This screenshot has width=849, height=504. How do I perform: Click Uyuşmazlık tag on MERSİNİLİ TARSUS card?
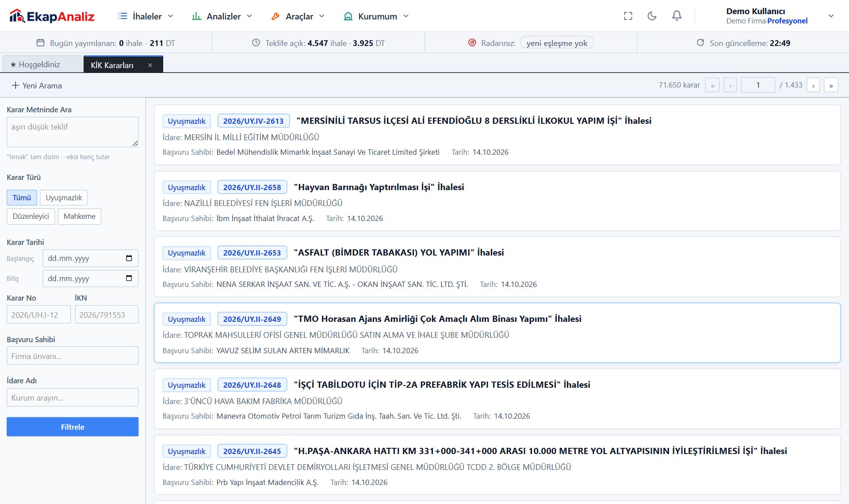coord(187,121)
